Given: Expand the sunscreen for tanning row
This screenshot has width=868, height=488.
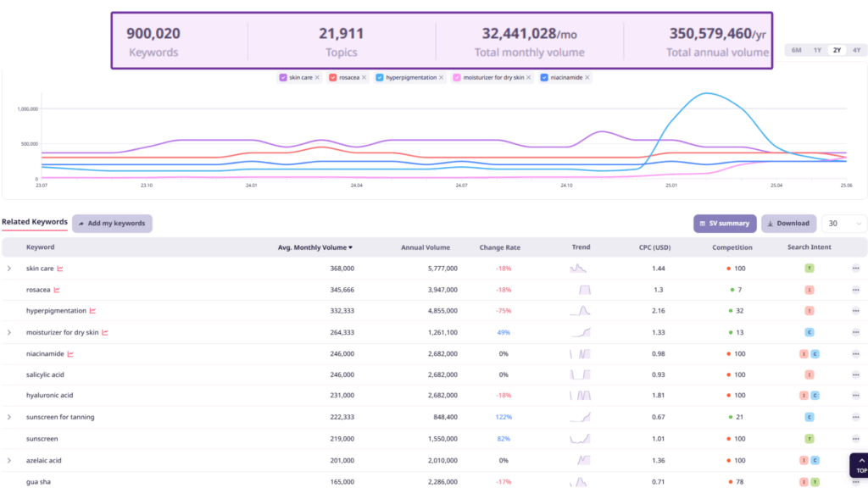Looking at the screenshot, I should tap(9, 417).
